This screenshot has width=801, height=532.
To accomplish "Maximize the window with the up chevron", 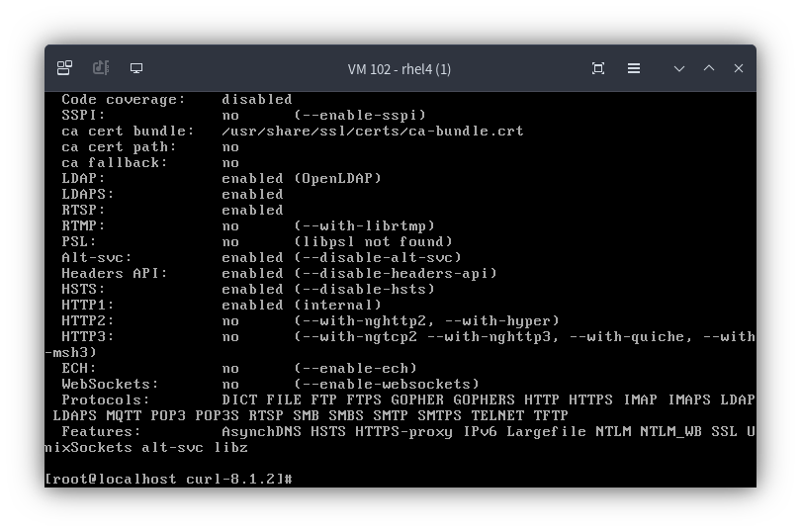I will 709,68.
